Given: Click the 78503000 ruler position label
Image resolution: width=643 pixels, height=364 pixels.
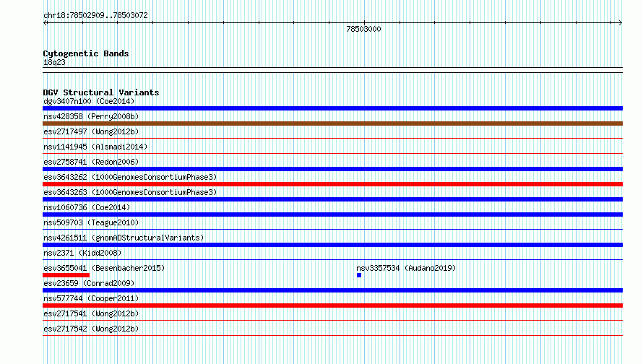Looking at the screenshot, I should [363, 29].
